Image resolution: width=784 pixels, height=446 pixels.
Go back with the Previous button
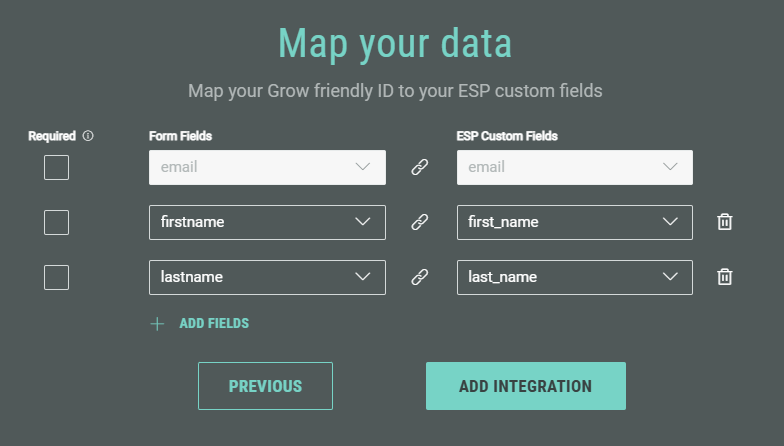(265, 386)
